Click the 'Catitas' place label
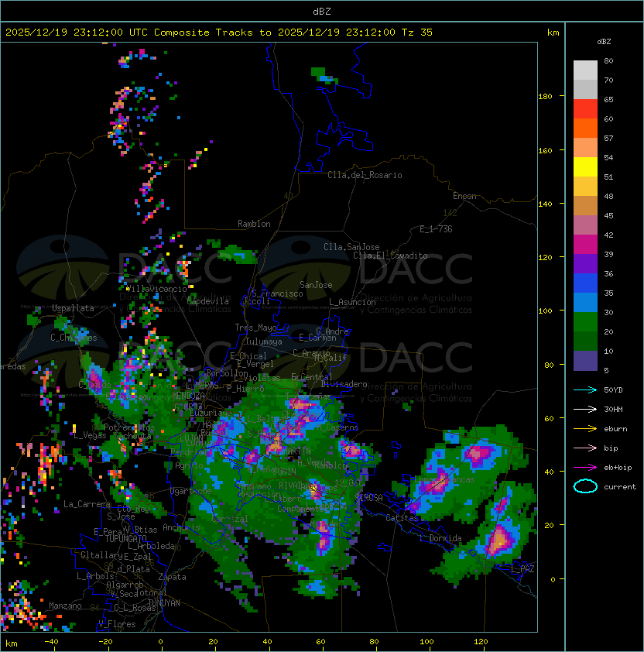Screen dimensions: 644x652 [x=402, y=518]
